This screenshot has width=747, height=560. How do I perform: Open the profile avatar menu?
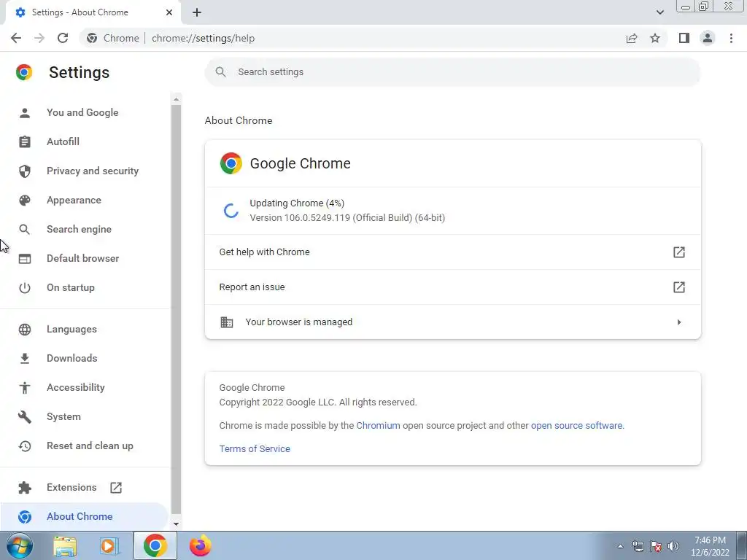(708, 38)
